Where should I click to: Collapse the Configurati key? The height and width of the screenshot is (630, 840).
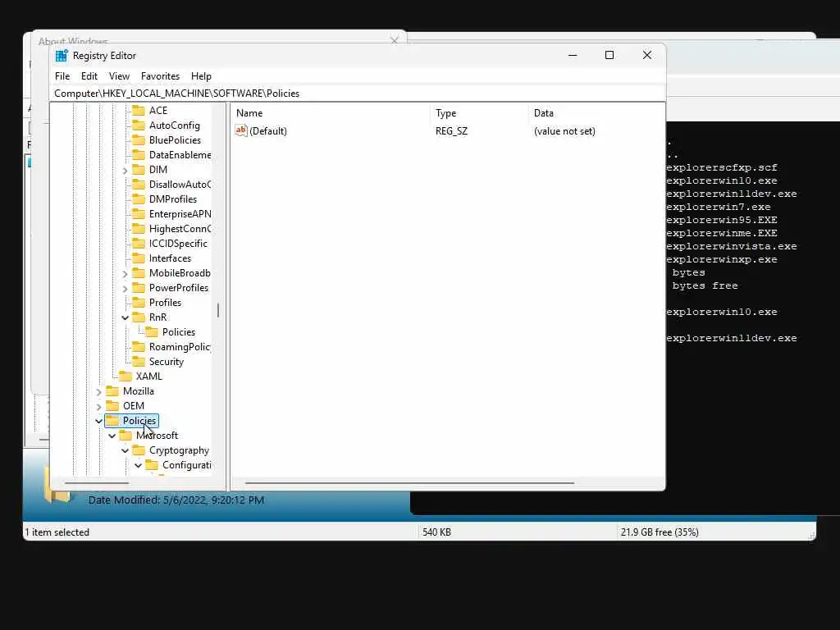[x=138, y=466]
